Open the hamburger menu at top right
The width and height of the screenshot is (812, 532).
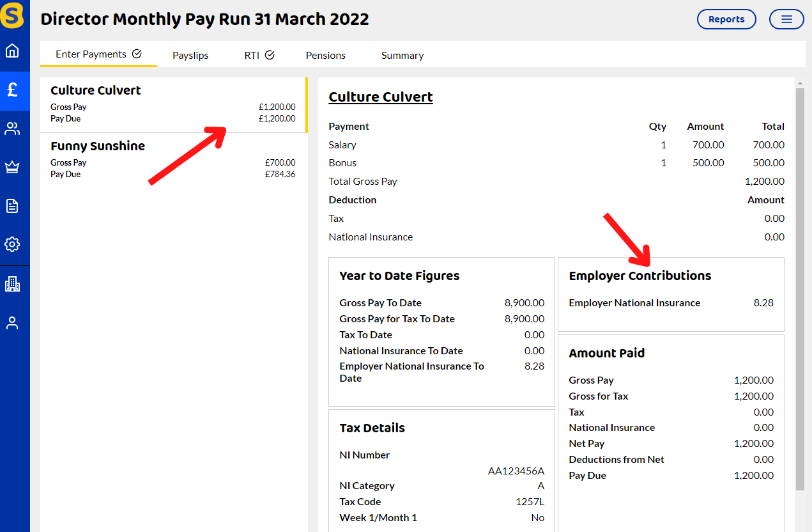pyautogui.click(x=786, y=19)
